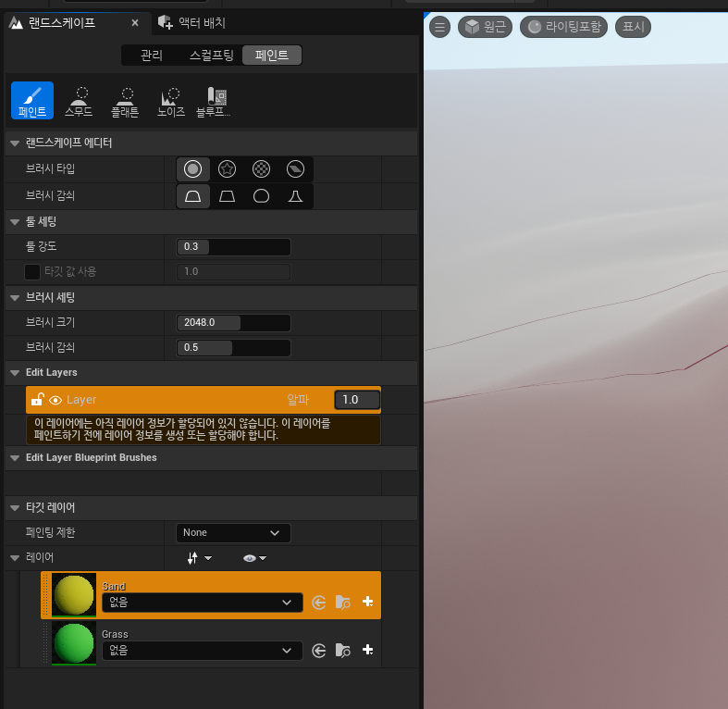Create layer info with plus for Grass
This screenshot has width=728, height=709.
pyautogui.click(x=368, y=650)
